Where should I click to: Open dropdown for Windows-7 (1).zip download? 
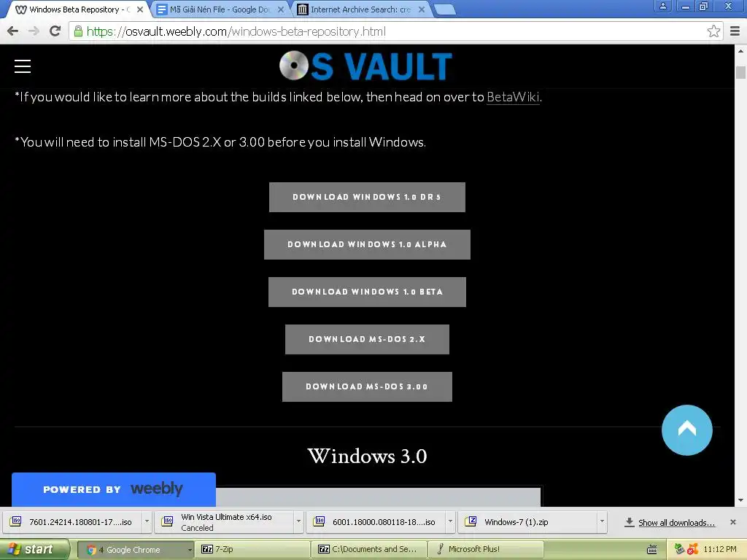(x=602, y=521)
